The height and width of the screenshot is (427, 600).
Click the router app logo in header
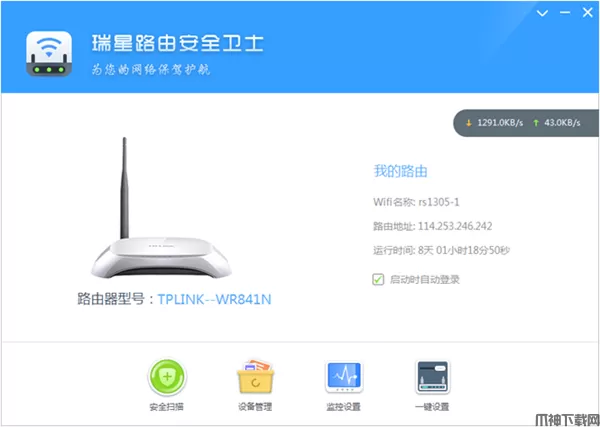coord(49,53)
